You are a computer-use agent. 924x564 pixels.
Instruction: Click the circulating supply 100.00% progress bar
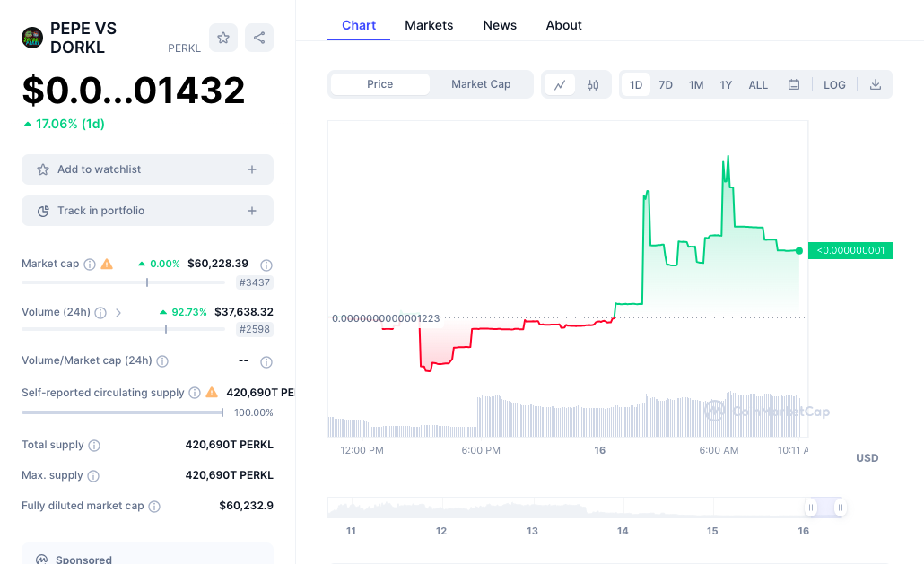(x=123, y=412)
